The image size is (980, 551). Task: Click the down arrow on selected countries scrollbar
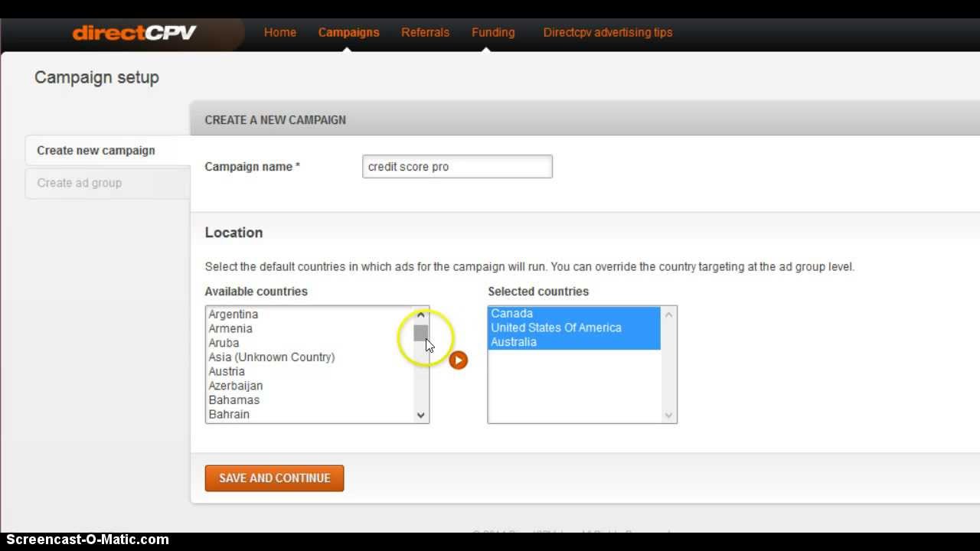pyautogui.click(x=668, y=414)
